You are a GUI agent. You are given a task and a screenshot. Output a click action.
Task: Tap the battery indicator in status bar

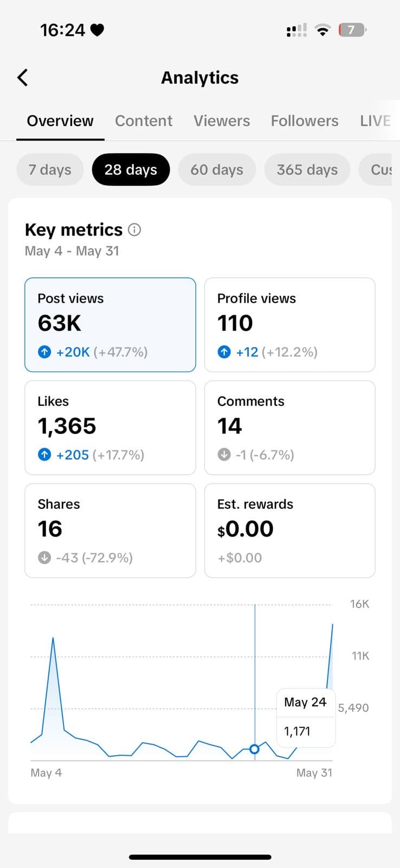point(352,30)
